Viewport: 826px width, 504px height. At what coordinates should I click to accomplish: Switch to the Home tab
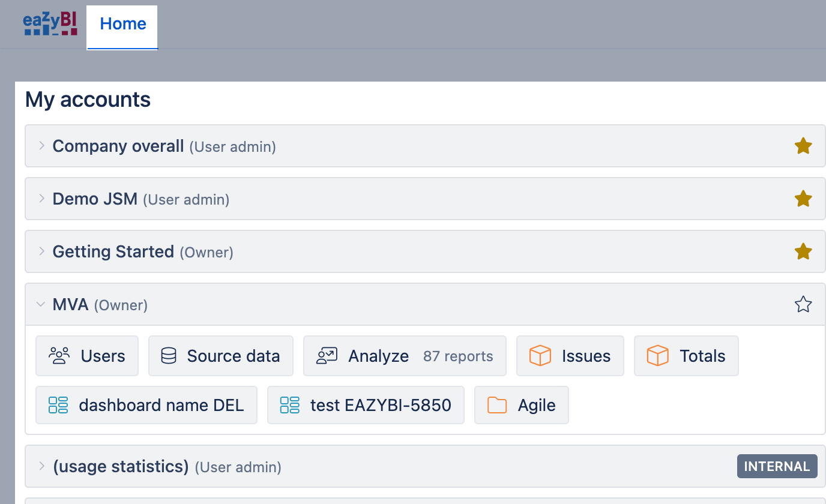pyautogui.click(x=122, y=24)
